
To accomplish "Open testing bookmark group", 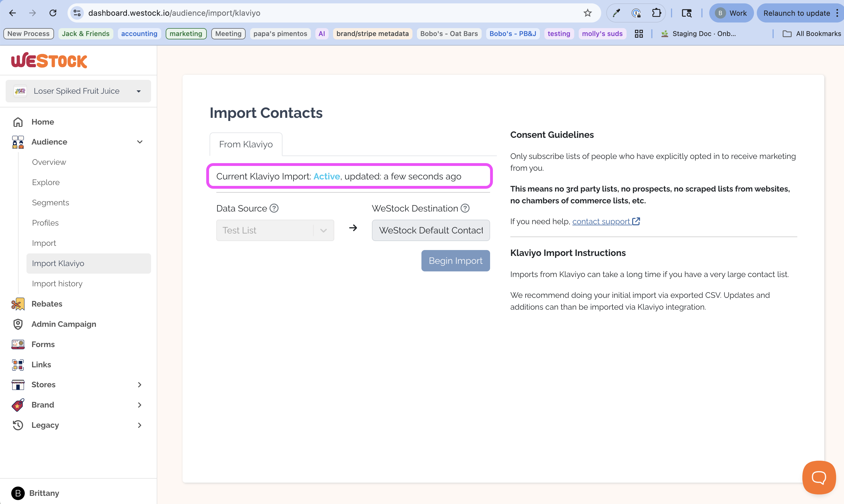I will point(559,34).
